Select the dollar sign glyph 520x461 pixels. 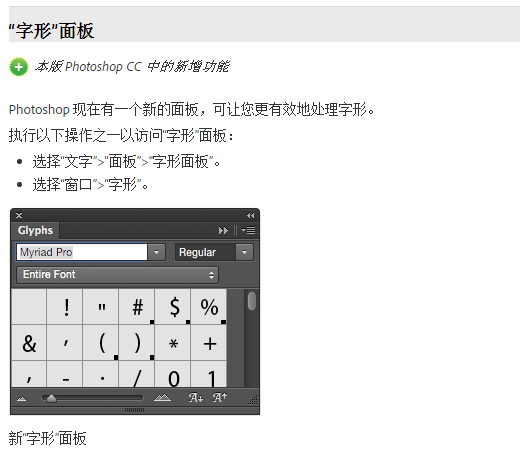172,307
